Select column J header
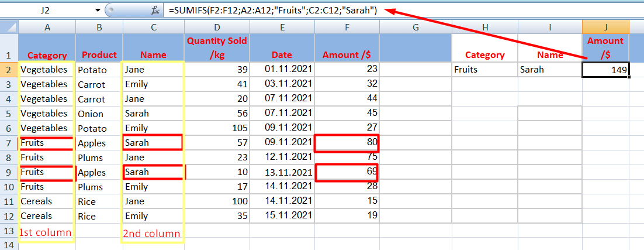 pyautogui.click(x=605, y=27)
